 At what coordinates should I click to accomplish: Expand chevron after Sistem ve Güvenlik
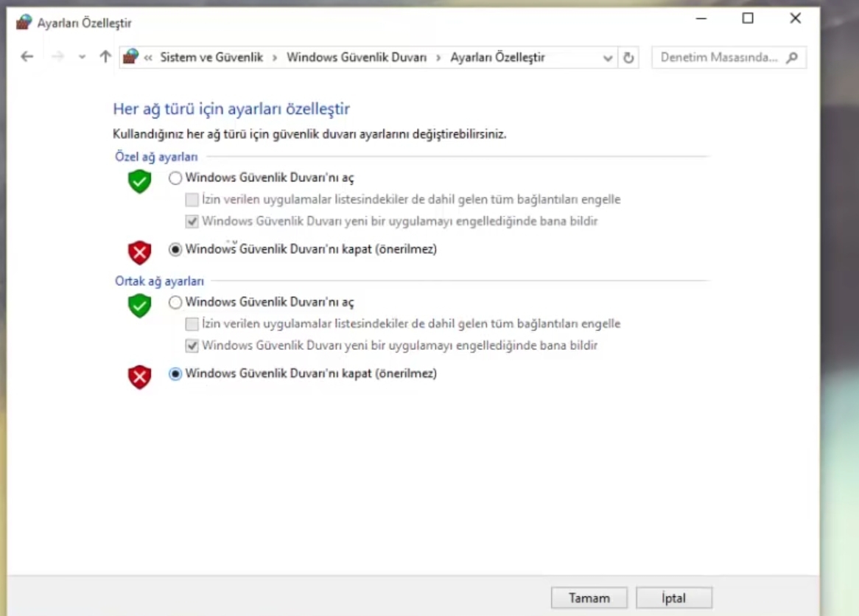click(275, 58)
